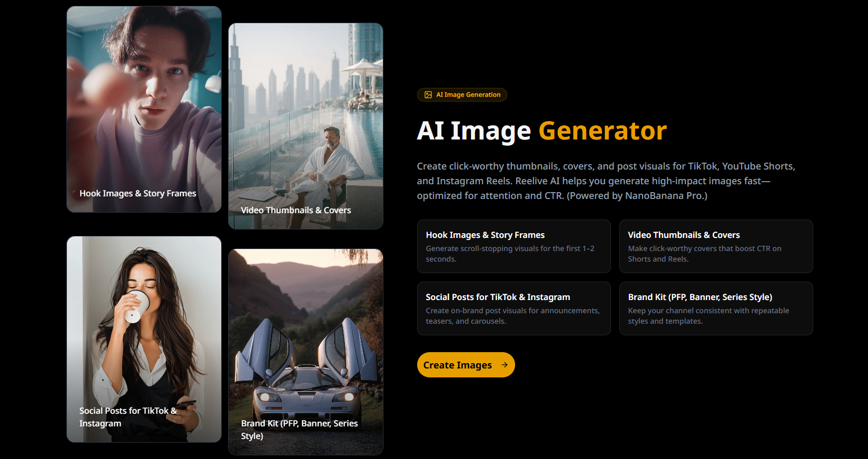Click the arrow icon on Create Images button
The width and height of the screenshot is (868, 459).
tap(505, 365)
